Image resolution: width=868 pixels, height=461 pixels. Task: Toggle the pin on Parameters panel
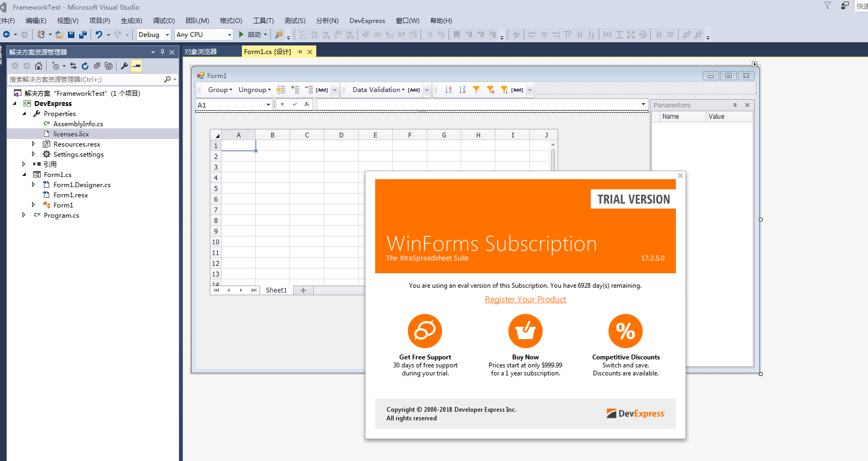tap(735, 105)
